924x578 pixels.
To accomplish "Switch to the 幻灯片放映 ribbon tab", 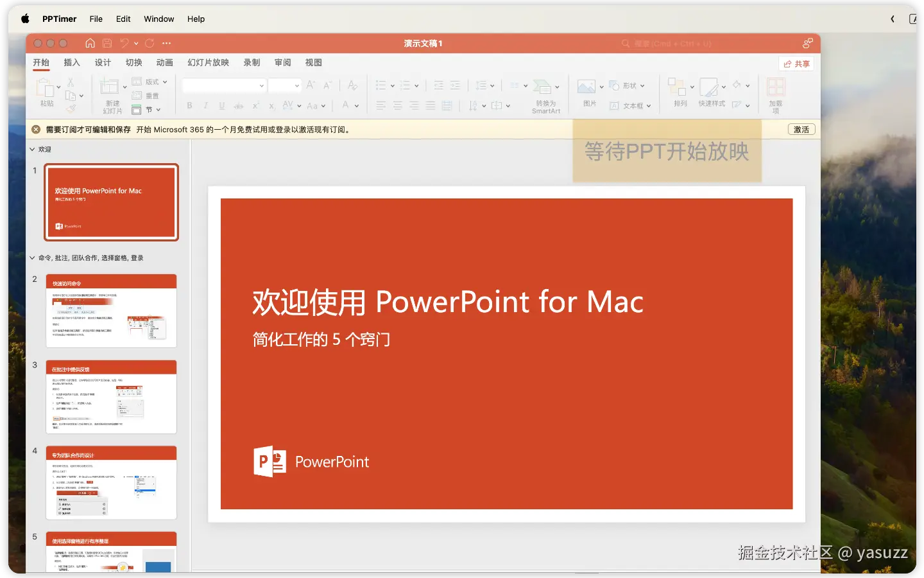I will click(x=208, y=62).
